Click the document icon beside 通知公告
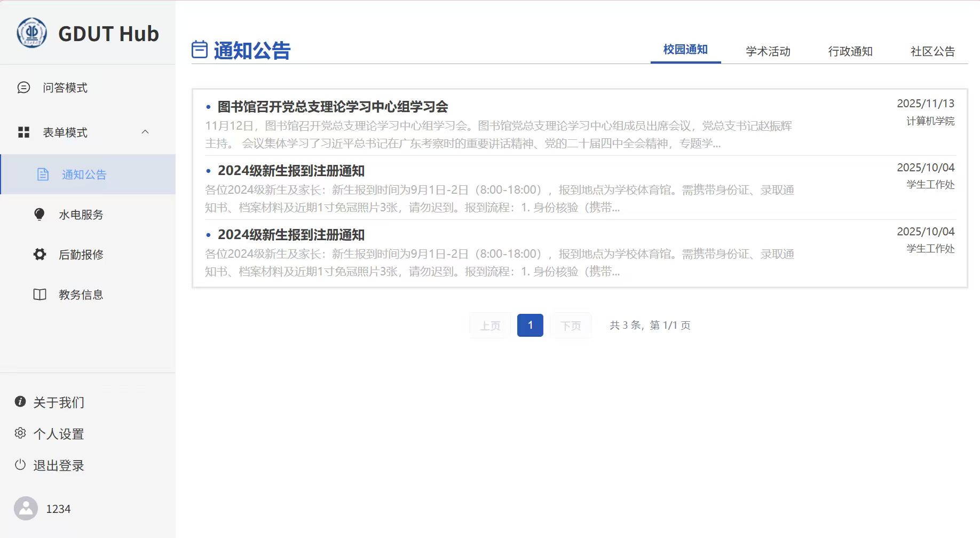This screenshot has height=538, width=980. pos(43,175)
